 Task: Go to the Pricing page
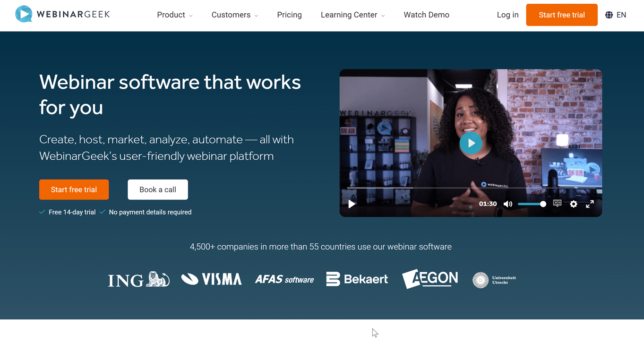(289, 15)
